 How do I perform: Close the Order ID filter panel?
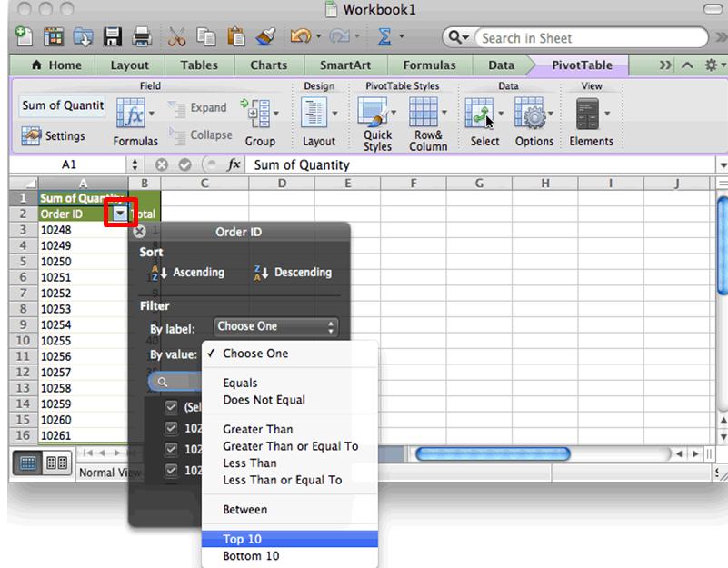click(139, 231)
